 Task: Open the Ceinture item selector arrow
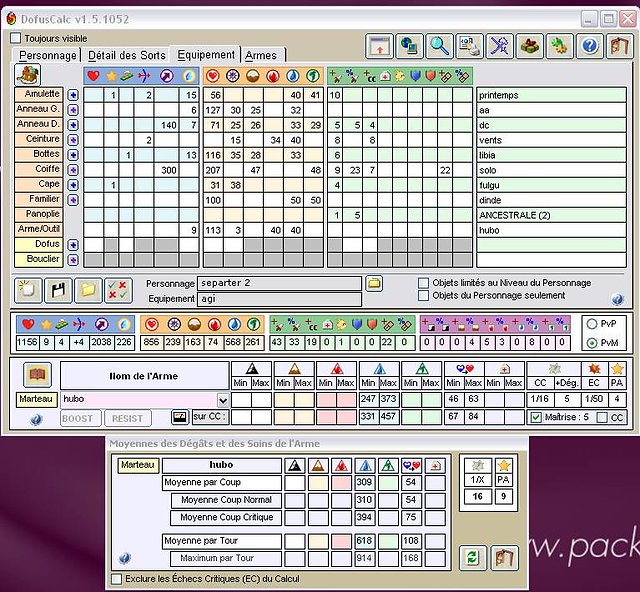point(73,140)
